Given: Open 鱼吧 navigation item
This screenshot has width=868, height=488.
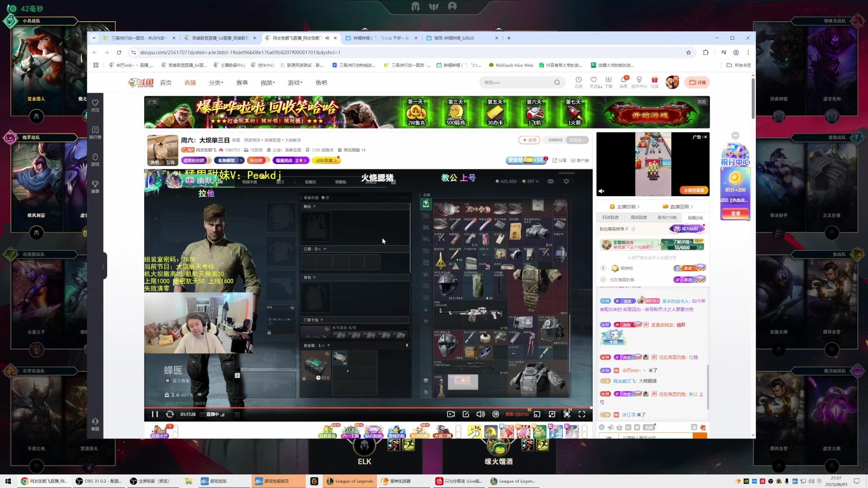Looking at the screenshot, I should (321, 83).
